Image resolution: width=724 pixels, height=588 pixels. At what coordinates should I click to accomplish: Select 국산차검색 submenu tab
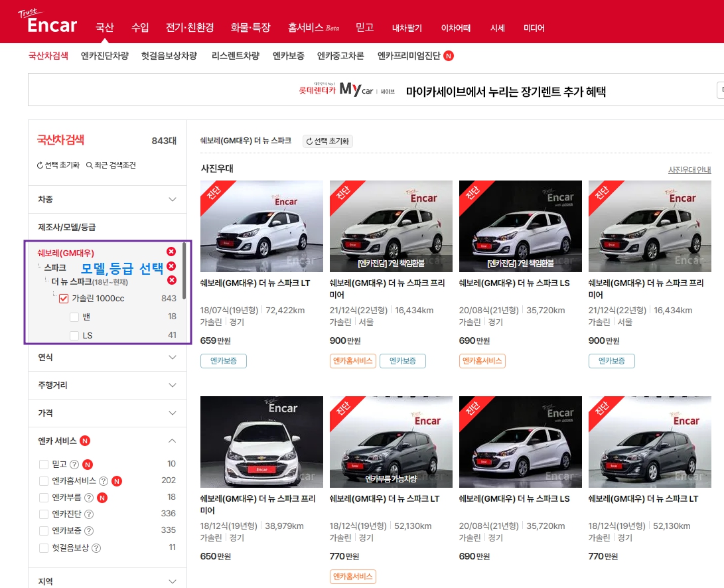(x=48, y=56)
